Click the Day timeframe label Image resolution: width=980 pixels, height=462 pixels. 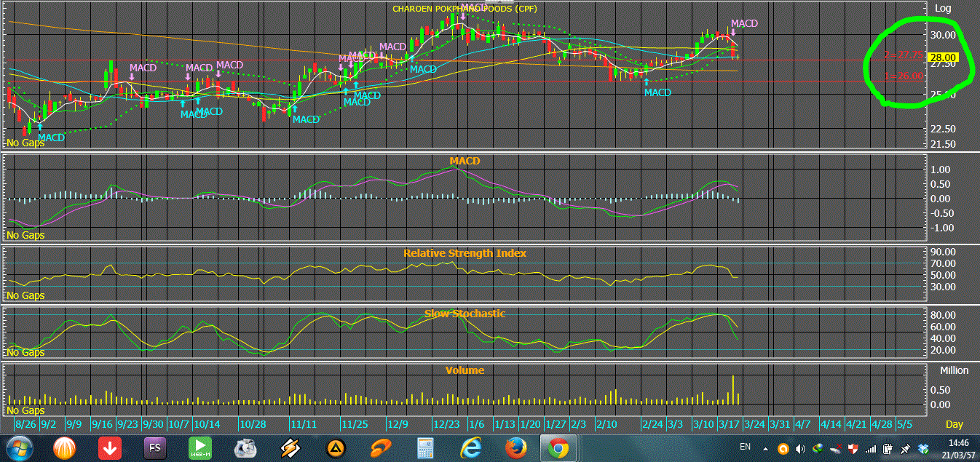[x=954, y=423]
